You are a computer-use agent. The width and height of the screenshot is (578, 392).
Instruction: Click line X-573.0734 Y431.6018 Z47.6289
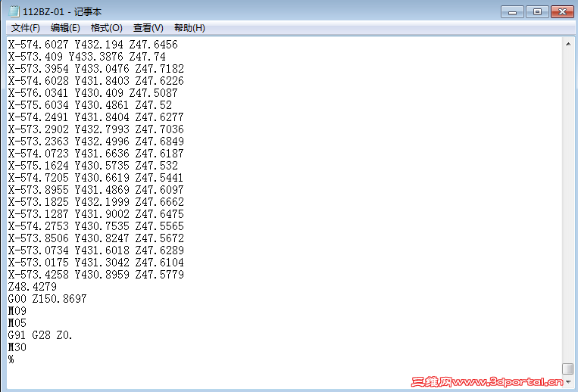[96, 250]
